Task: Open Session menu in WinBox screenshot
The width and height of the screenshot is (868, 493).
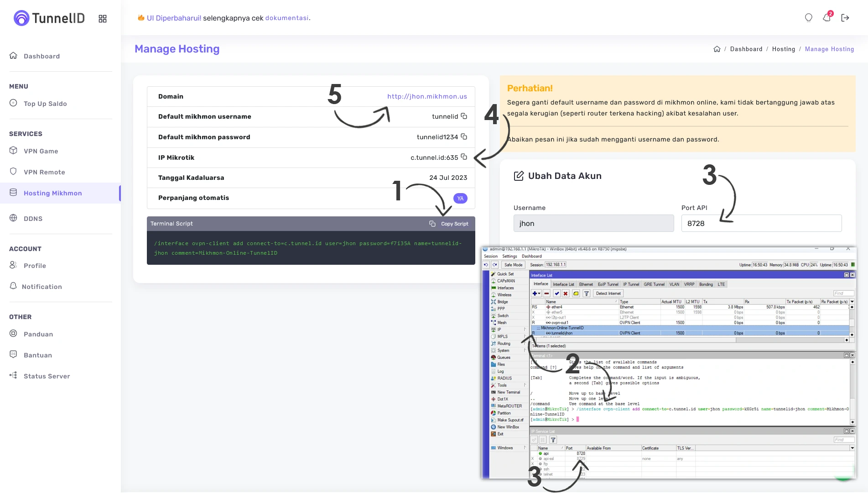Action: 491,256
